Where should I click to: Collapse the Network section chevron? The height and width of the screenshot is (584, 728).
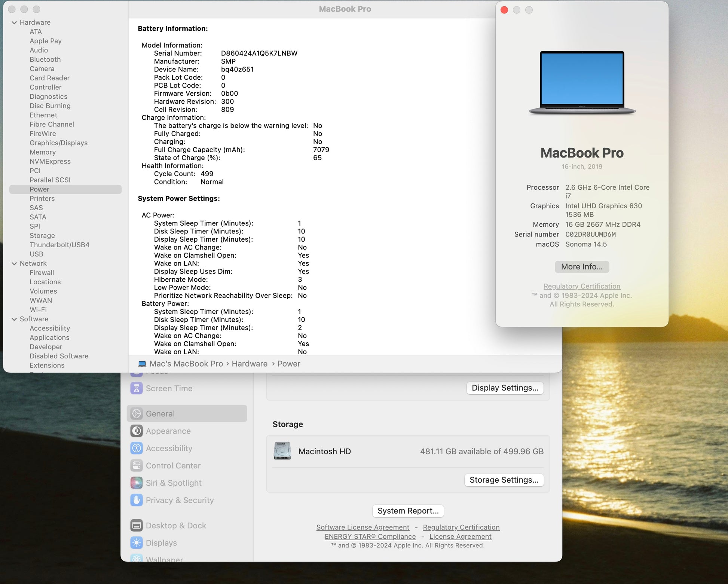coord(14,263)
